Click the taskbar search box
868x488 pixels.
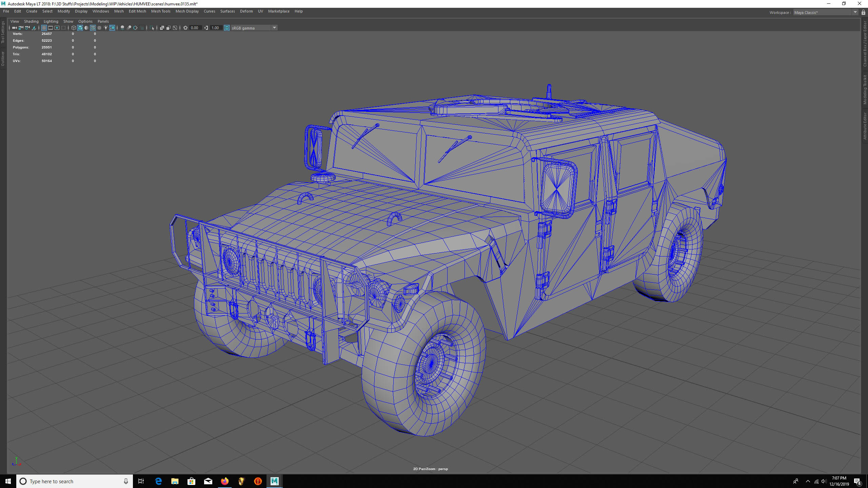[x=75, y=481]
